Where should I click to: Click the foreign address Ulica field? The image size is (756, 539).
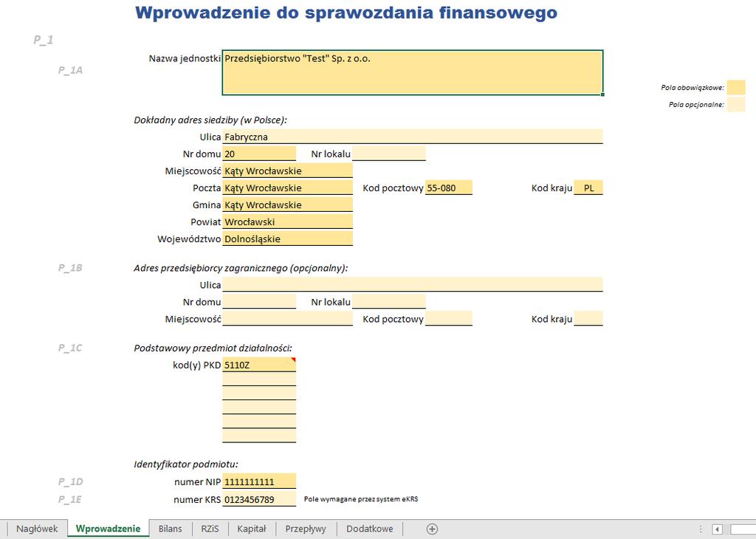click(x=412, y=284)
